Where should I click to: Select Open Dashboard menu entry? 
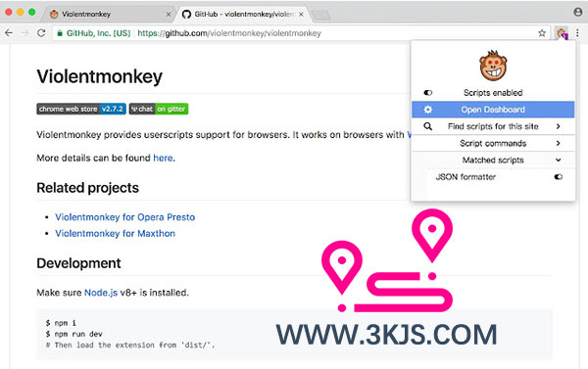(493, 110)
